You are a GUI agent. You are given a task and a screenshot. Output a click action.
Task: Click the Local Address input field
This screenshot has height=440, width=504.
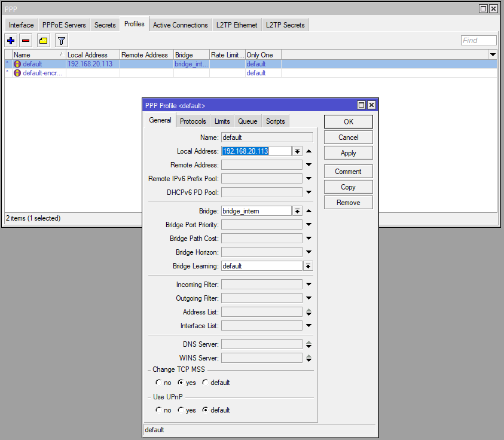[256, 151]
